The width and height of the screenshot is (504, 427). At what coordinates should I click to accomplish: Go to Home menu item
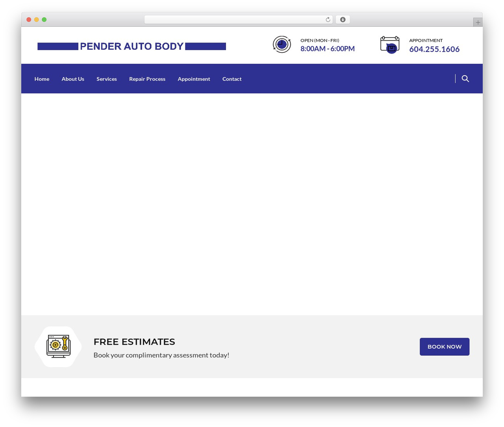pyautogui.click(x=42, y=79)
